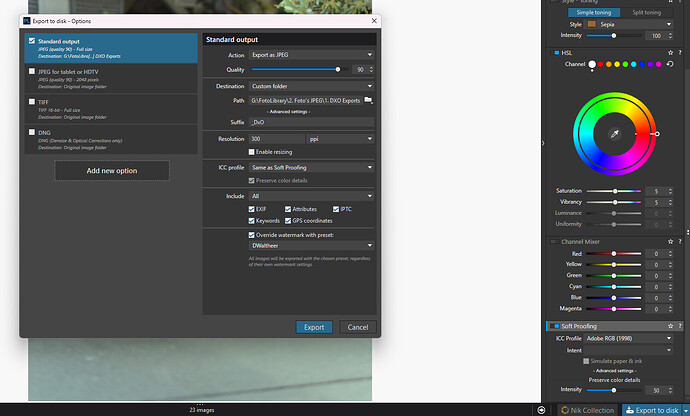Reset the HSL channel with the undo arrow

(x=670, y=64)
